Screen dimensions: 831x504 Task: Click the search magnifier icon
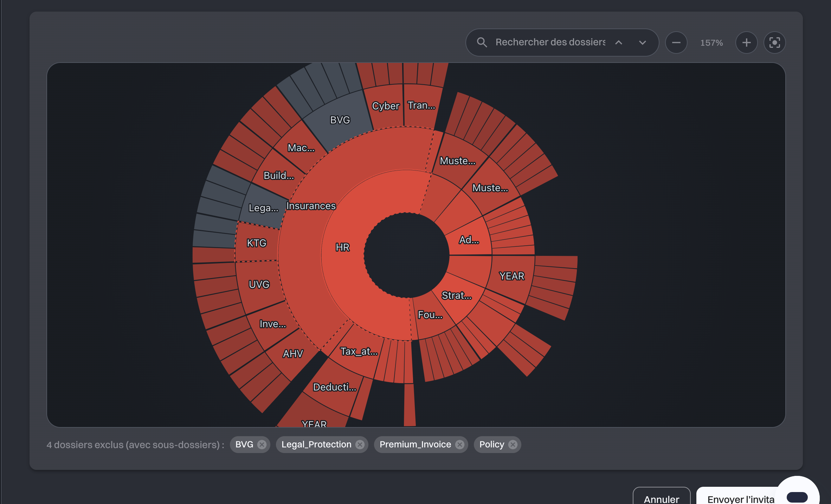coord(482,43)
